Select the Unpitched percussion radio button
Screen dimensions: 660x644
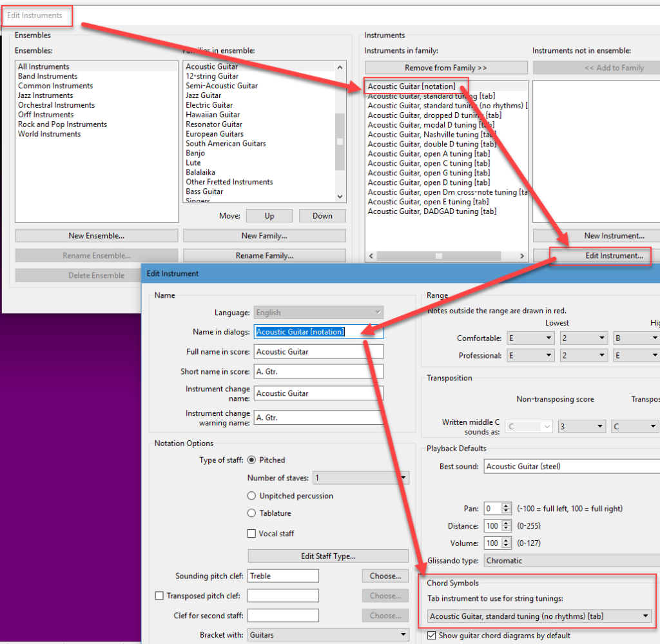pos(252,496)
